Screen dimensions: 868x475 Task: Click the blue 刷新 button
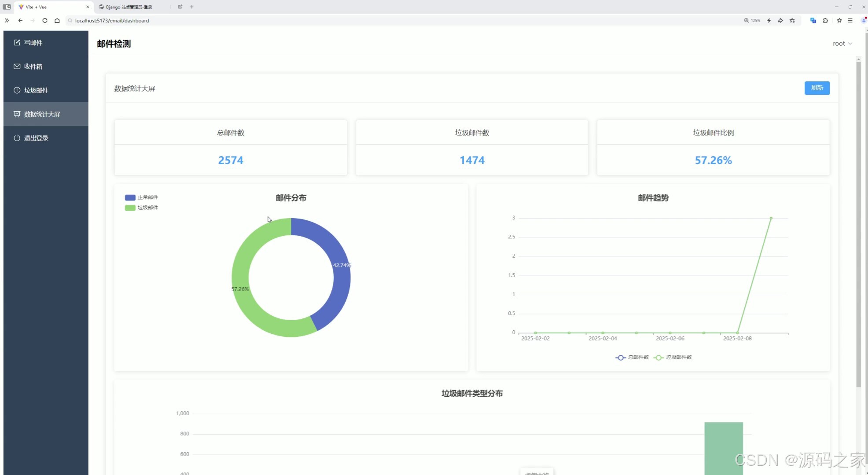pyautogui.click(x=817, y=88)
